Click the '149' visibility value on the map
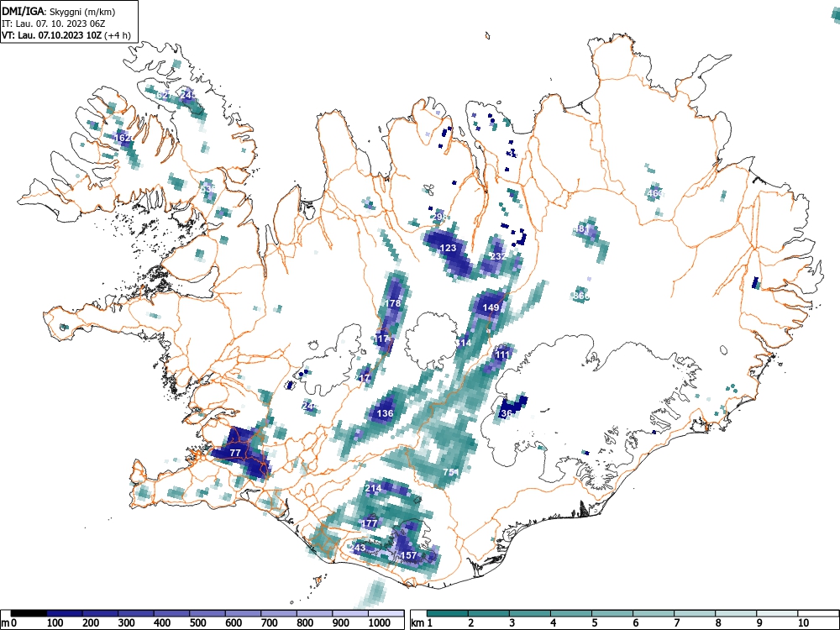This screenshot has width=840, height=630. [491, 307]
